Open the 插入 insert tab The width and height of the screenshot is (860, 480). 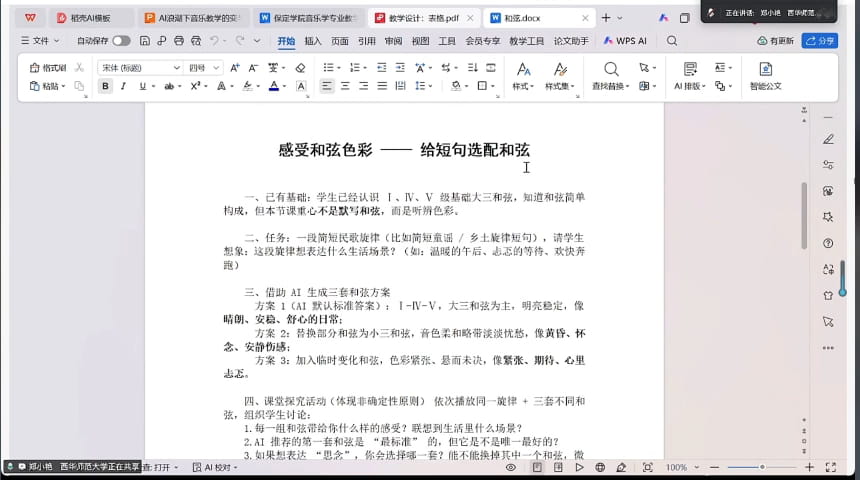click(313, 41)
